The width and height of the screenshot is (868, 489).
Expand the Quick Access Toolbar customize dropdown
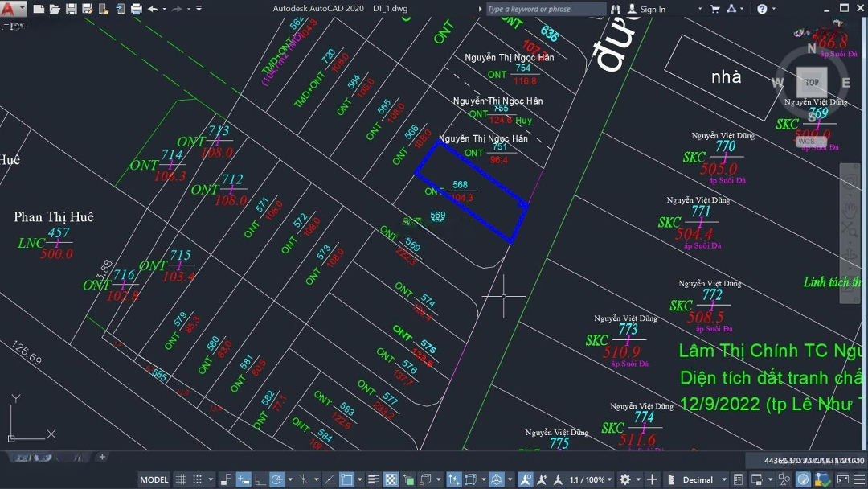(x=200, y=9)
